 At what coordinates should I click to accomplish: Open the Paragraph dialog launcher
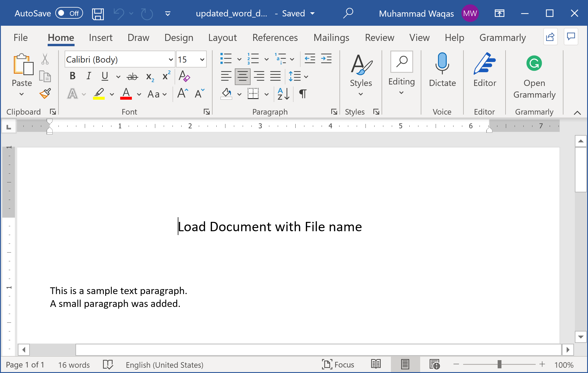pos(334,112)
